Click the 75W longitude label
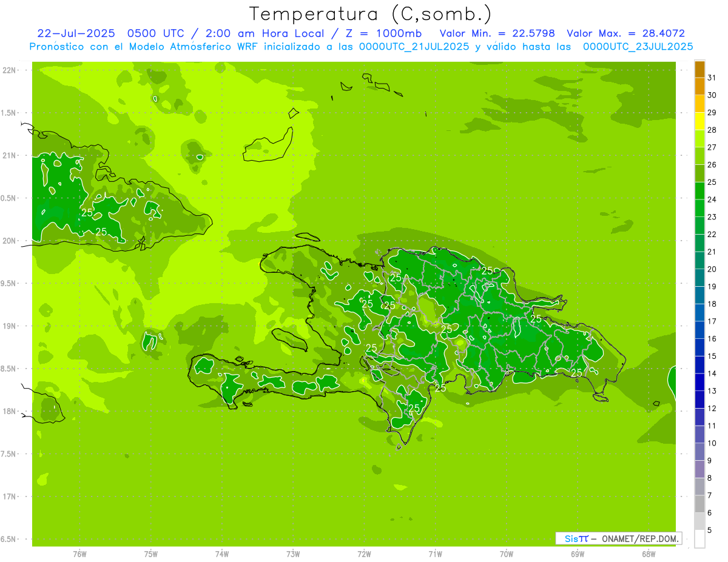The width and height of the screenshot is (728, 562). click(151, 554)
